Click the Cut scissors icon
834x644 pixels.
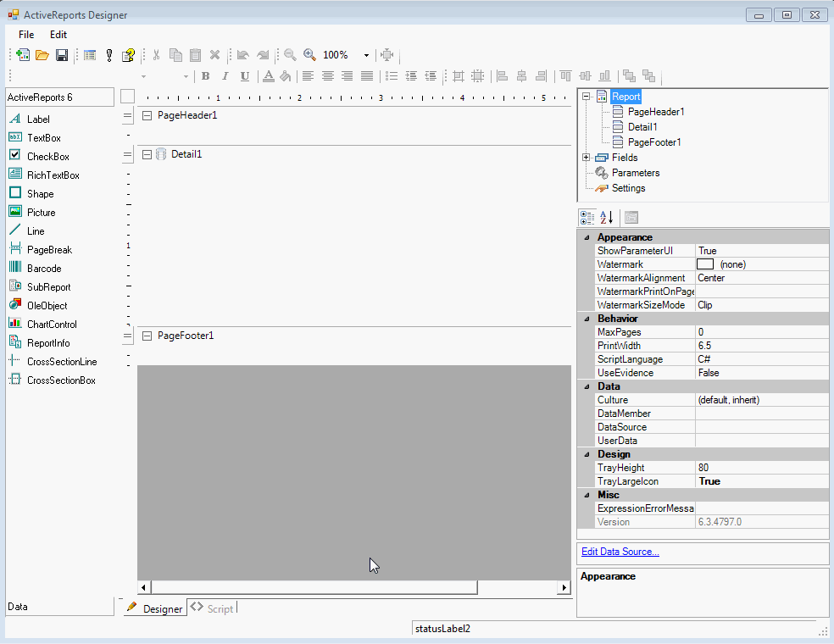(156, 55)
